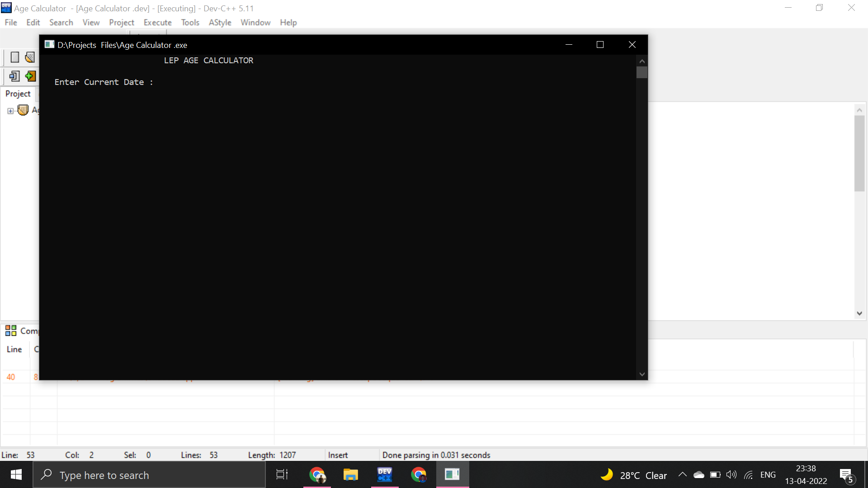Open the Task View button

click(282, 475)
